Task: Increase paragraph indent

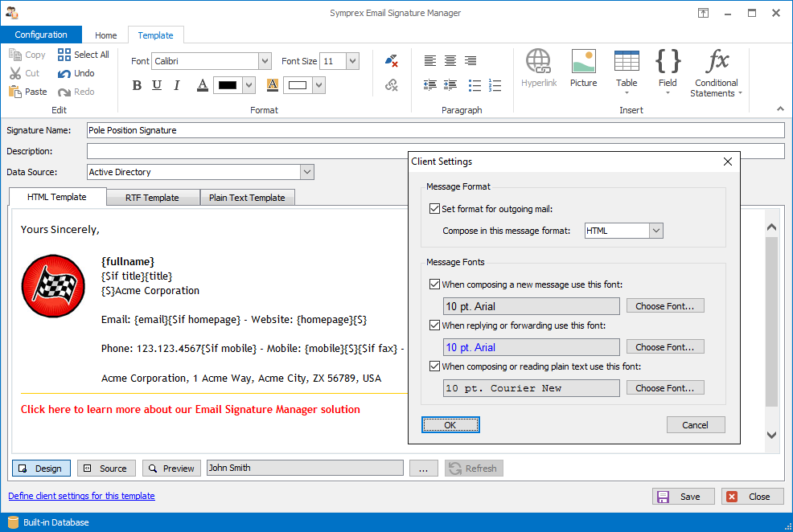Action: (x=450, y=85)
